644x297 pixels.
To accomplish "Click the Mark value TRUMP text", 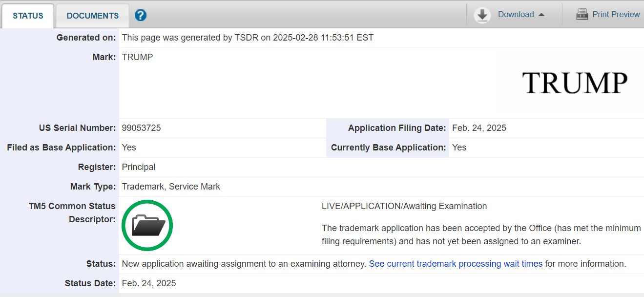I will [137, 57].
